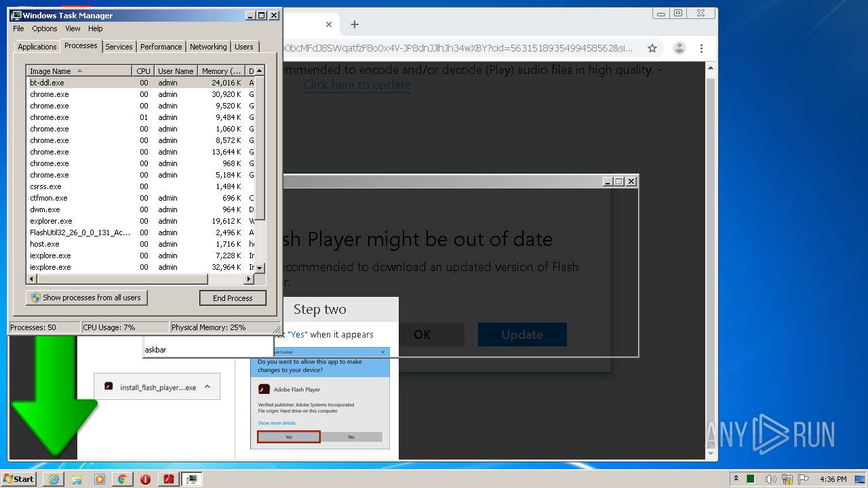Select the iexplore.exe row using 7,228 K

click(140, 256)
